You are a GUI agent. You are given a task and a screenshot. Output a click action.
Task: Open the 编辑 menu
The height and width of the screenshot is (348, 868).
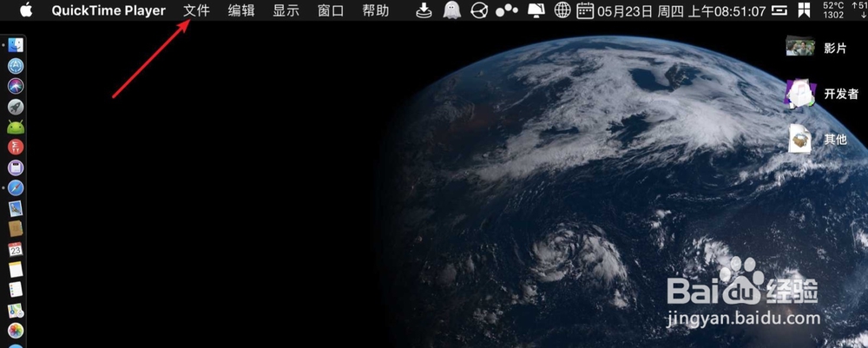coord(241,10)
